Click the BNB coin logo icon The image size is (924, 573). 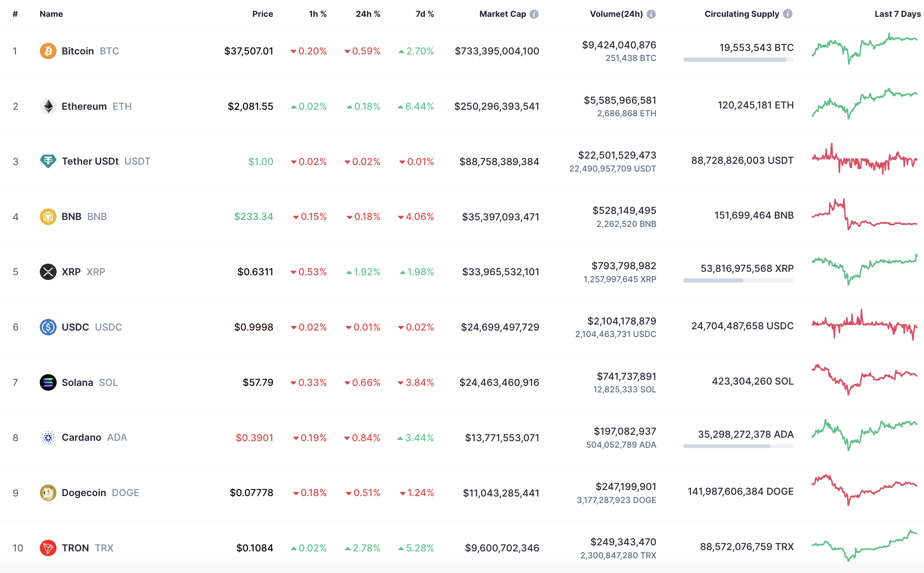coord(48,216)
